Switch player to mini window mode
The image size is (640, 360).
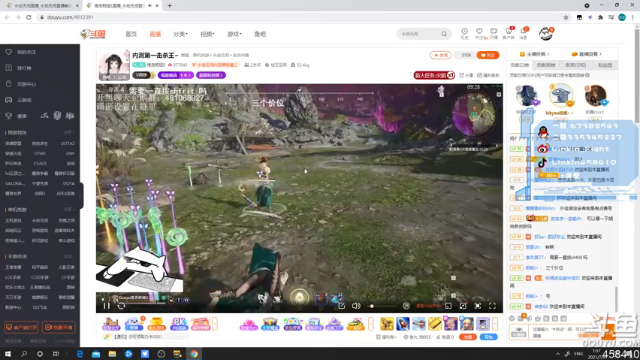point(448,306)
